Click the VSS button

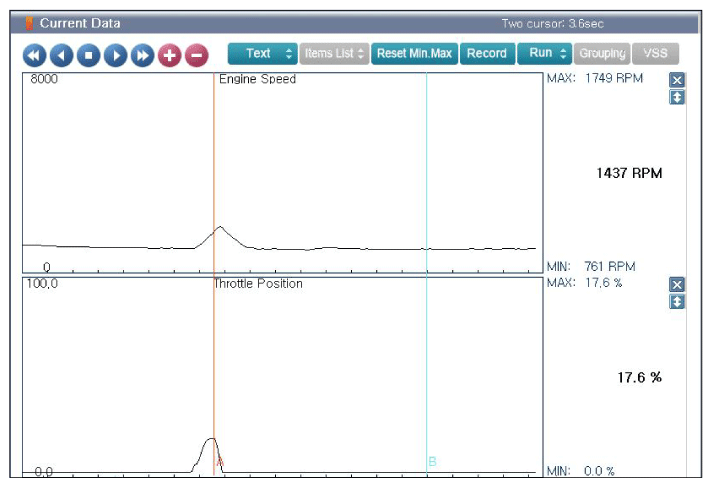pos(655,54)
